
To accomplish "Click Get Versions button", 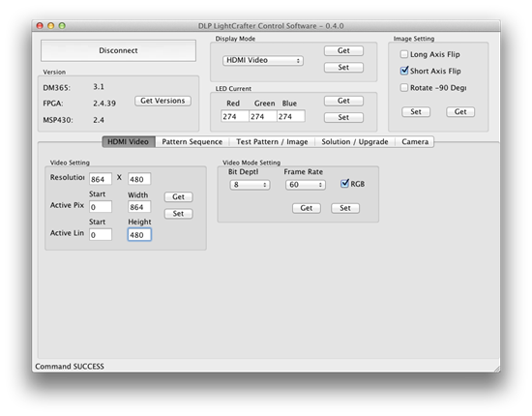I will point(163,101).
